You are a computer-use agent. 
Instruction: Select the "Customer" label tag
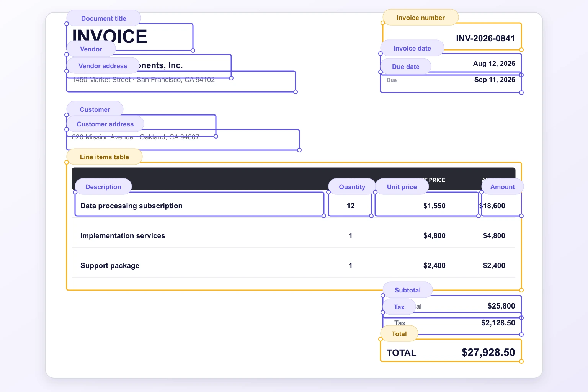point(95,109)
